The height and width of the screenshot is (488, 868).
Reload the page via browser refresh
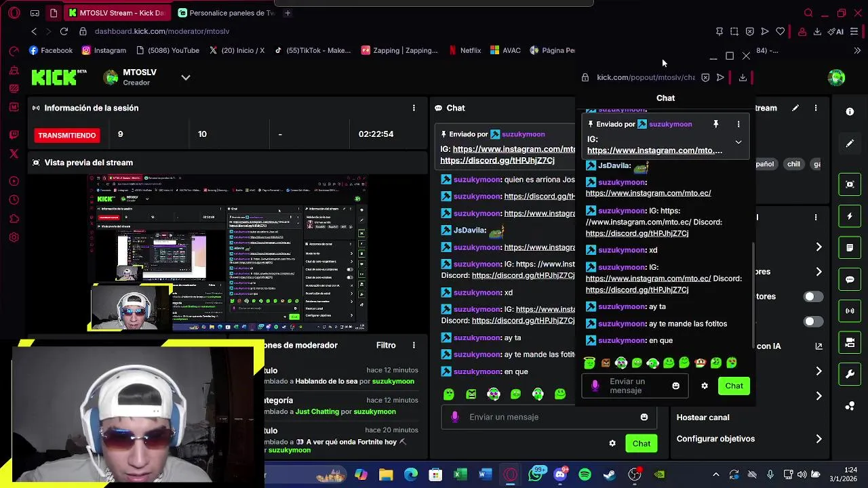64,31
